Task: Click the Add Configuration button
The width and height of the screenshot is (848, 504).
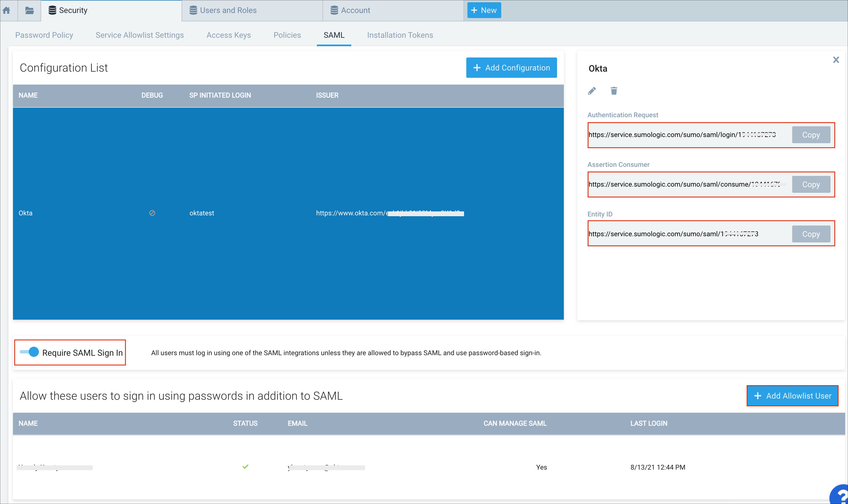Action: click(511, 68)
